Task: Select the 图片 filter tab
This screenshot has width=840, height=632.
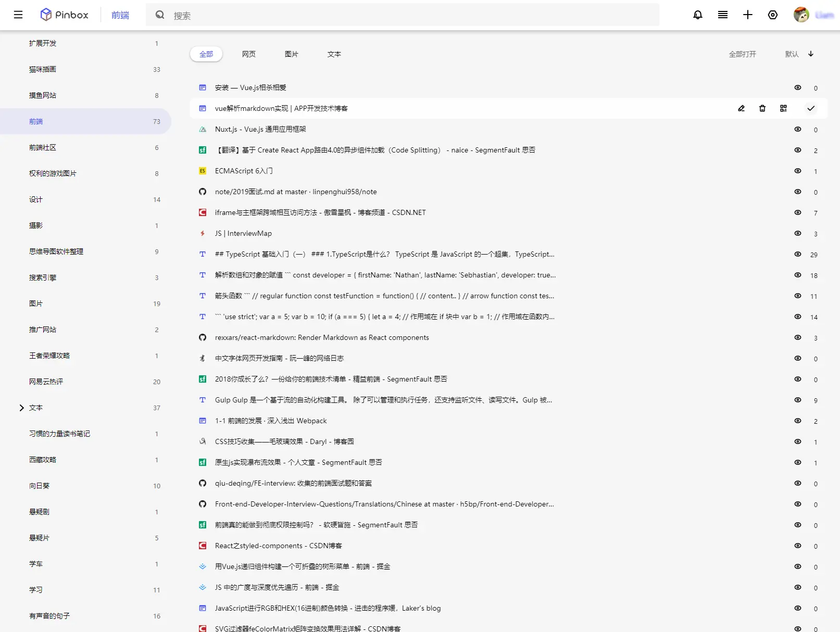Action: 292,54
